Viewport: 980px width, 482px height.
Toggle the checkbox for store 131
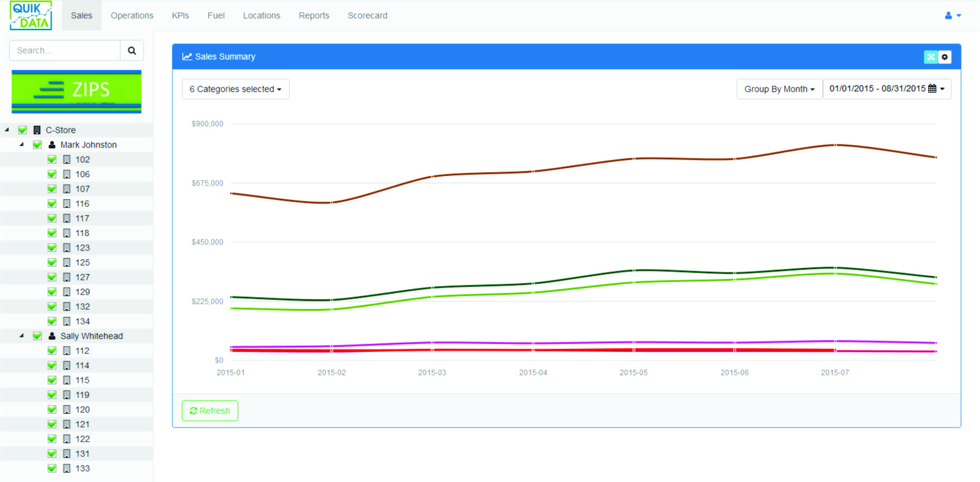pos(52,454)
